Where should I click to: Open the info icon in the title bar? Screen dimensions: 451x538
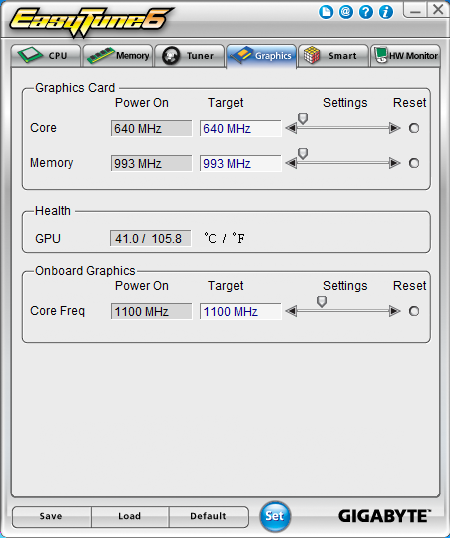pos(386,12)
